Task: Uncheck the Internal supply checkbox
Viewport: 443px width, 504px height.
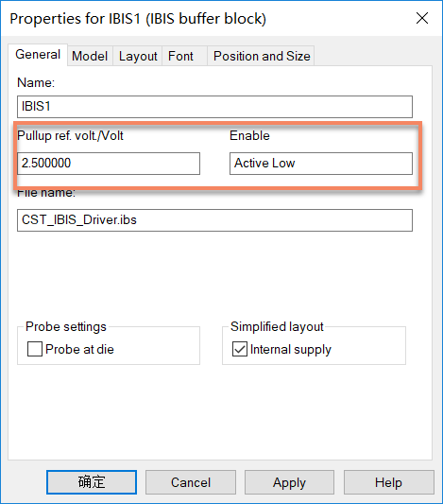Action: click(x=240, y=349)
